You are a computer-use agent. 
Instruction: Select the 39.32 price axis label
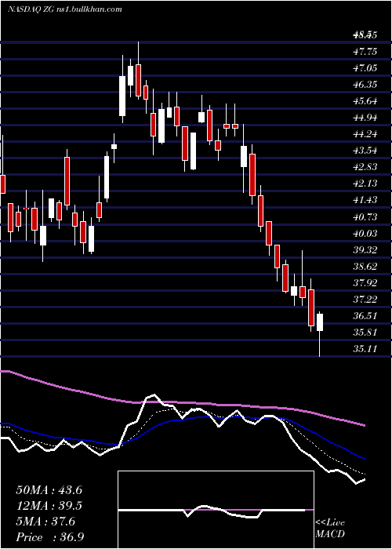pyautogui.click(x=365, y=249)
